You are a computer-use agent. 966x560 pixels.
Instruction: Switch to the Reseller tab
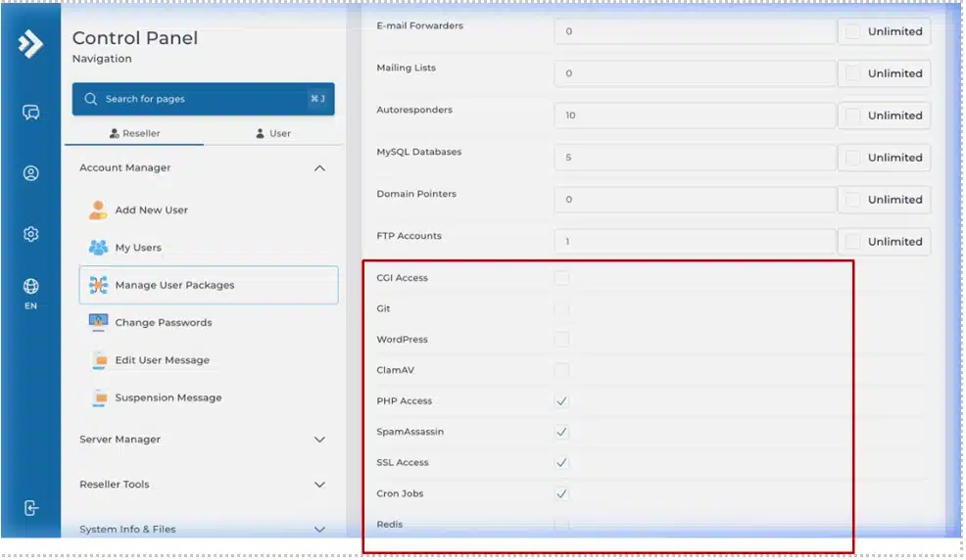(x=134, y=133)
